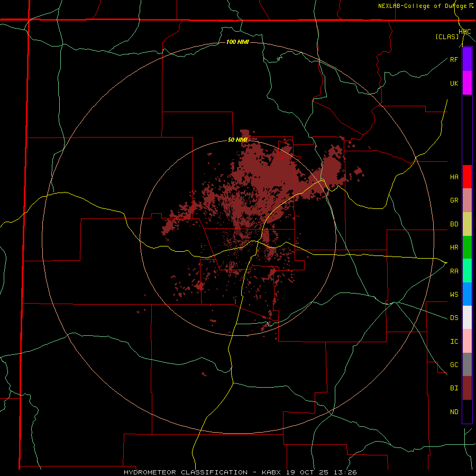The height and width of the screenshot is (476, 476).
Task: Click the HR legend label
Action: click(454, 248)
